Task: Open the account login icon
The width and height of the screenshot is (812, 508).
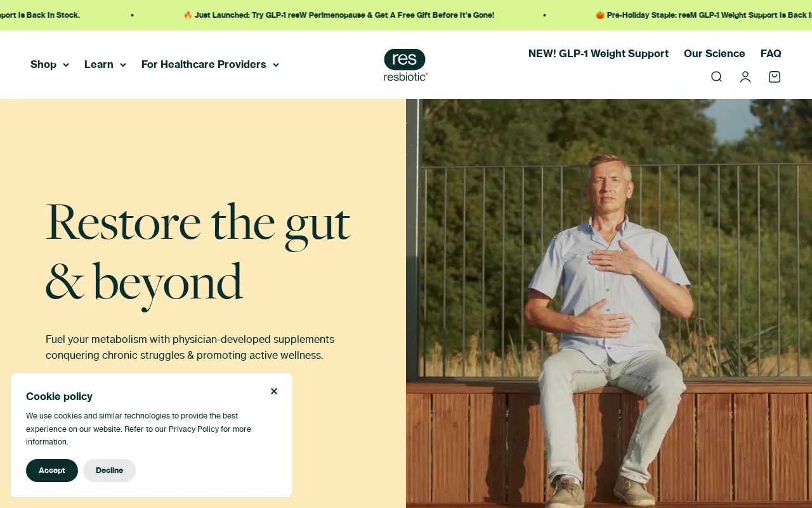Action: pyautogui.click(x=745, y=77)
